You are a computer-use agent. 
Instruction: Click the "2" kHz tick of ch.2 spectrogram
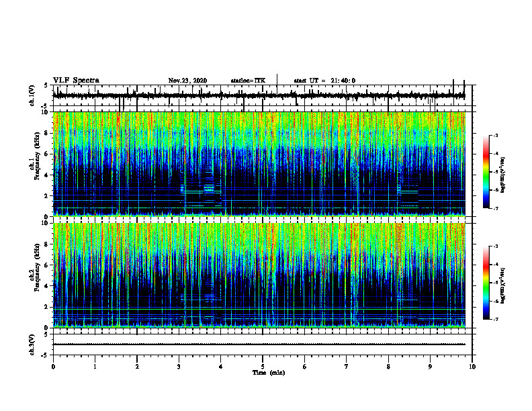click(x=48, y=307)
